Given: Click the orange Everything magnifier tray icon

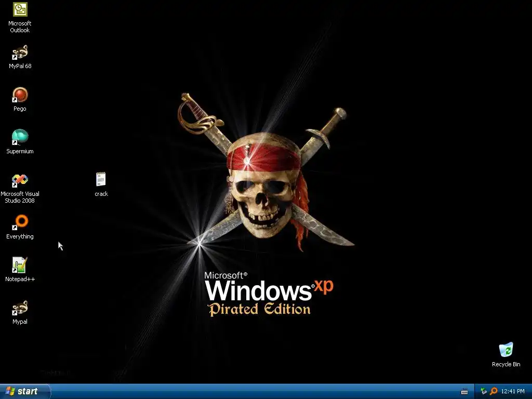Looking at the screenshot, I should click(x=494, y=391).
